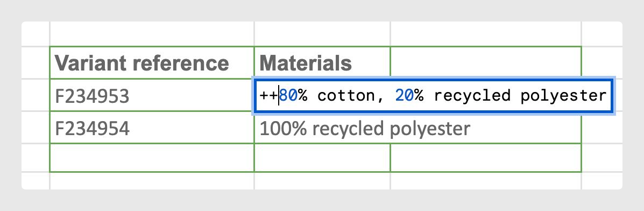644x211 pixels.
Task: Select empty cell below F234954
Action: click(152, 158)
